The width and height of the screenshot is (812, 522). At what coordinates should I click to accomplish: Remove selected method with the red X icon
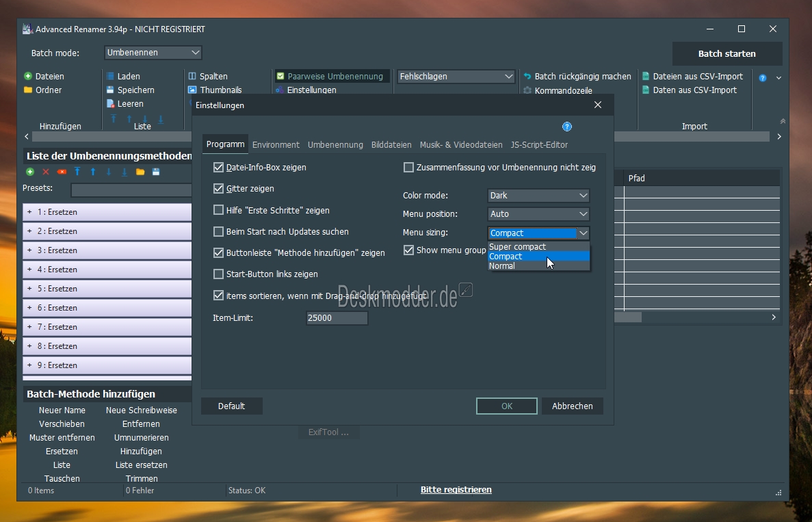point(46,172)
